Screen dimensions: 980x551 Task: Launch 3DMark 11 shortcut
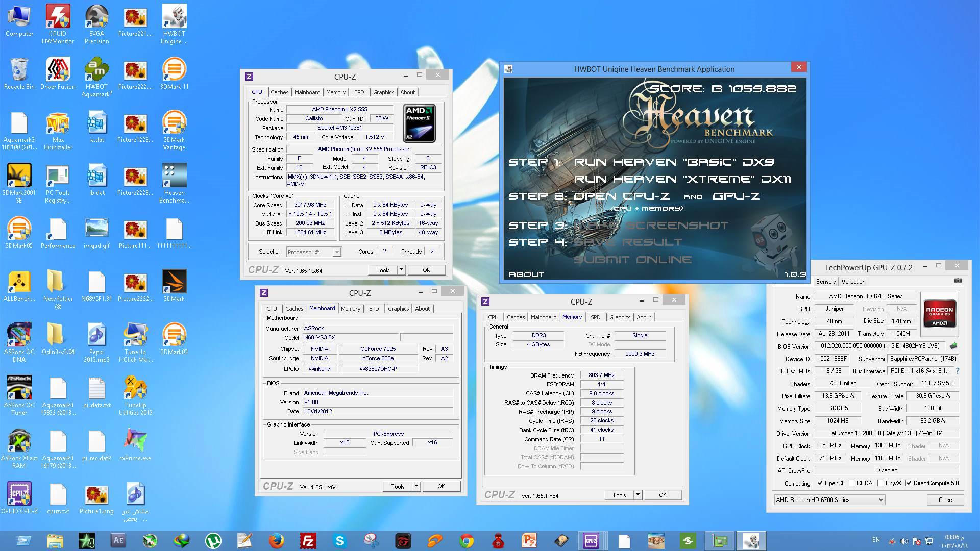[x=174, y=73]
